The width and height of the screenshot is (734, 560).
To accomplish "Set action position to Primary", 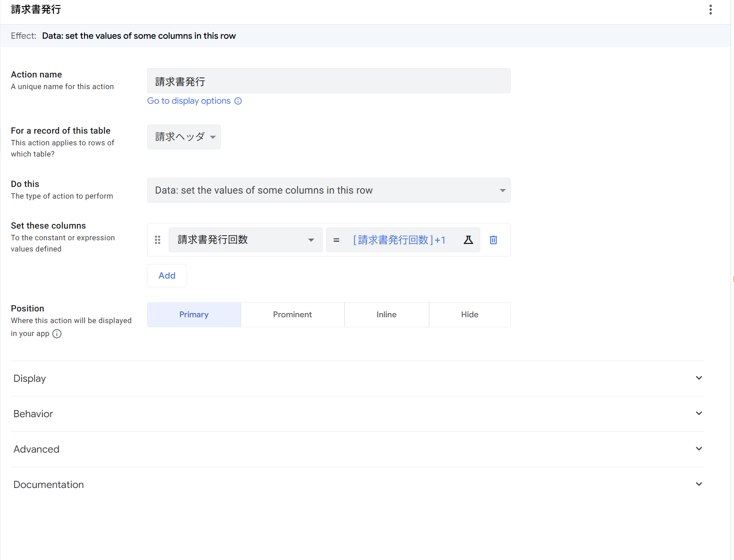I will (194, 315).
